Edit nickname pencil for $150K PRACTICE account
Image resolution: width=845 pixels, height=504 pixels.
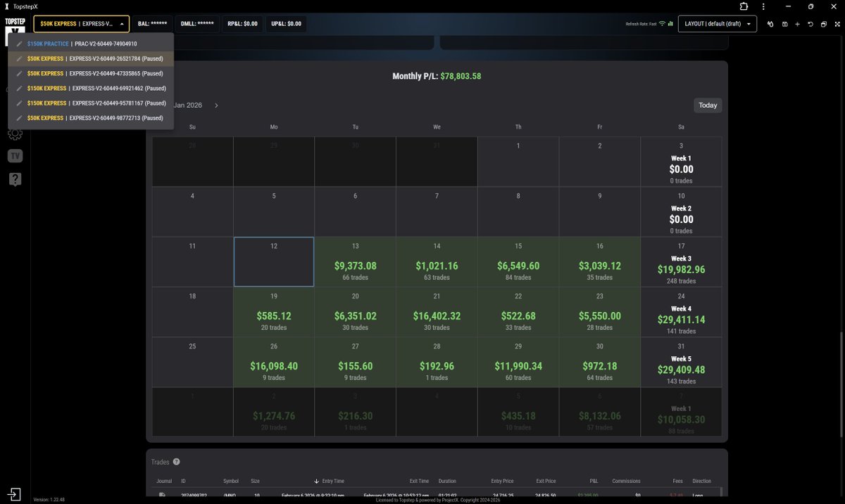(x=19, y=44)
